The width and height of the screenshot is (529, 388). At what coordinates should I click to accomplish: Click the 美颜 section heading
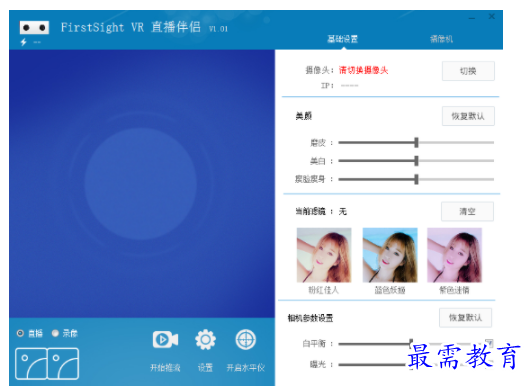click(304, 116)
